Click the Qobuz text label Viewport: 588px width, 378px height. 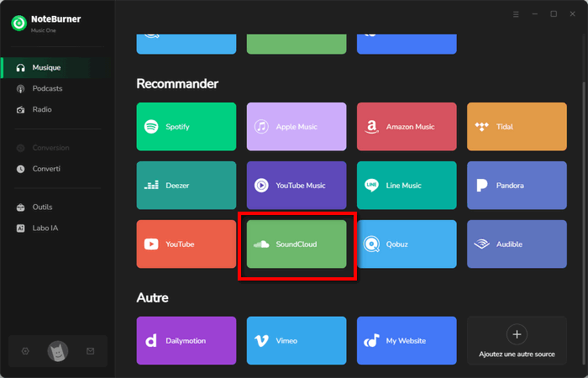pos(397,244)
